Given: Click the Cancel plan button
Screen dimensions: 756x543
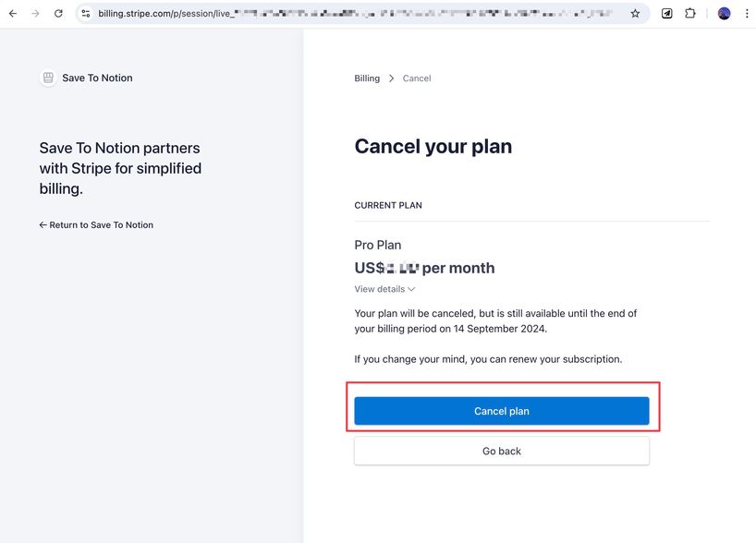Looking at the screenshot, I should point(501,411).
